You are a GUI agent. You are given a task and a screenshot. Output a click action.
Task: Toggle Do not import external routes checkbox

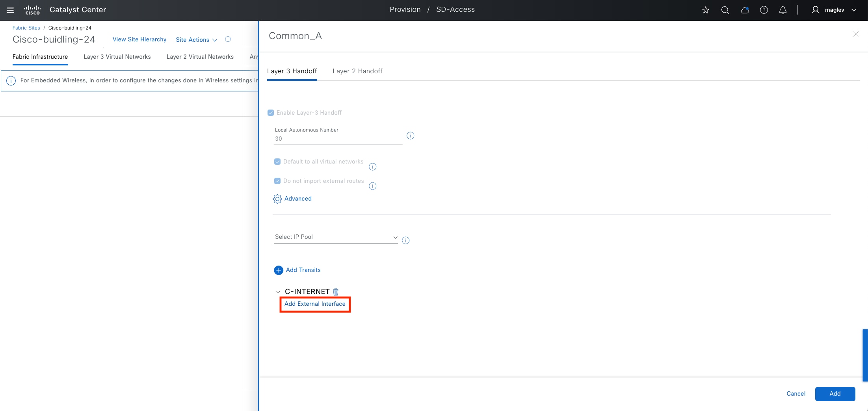(x=277, y=181)
